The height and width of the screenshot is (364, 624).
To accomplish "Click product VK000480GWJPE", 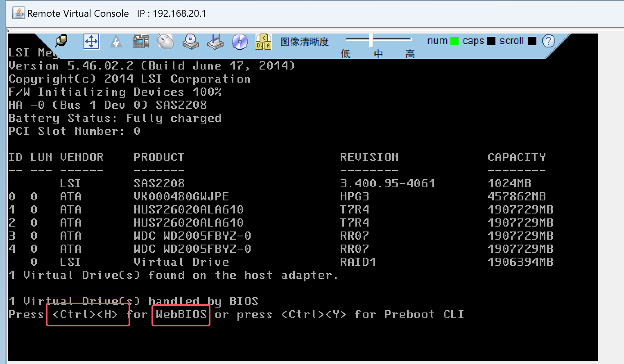I will pos(181,197).
